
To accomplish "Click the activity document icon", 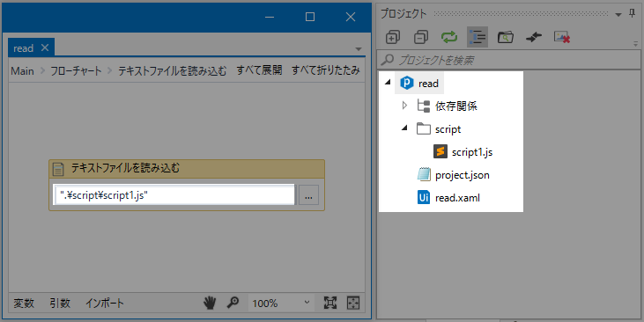I will click(x=58, y=169).
